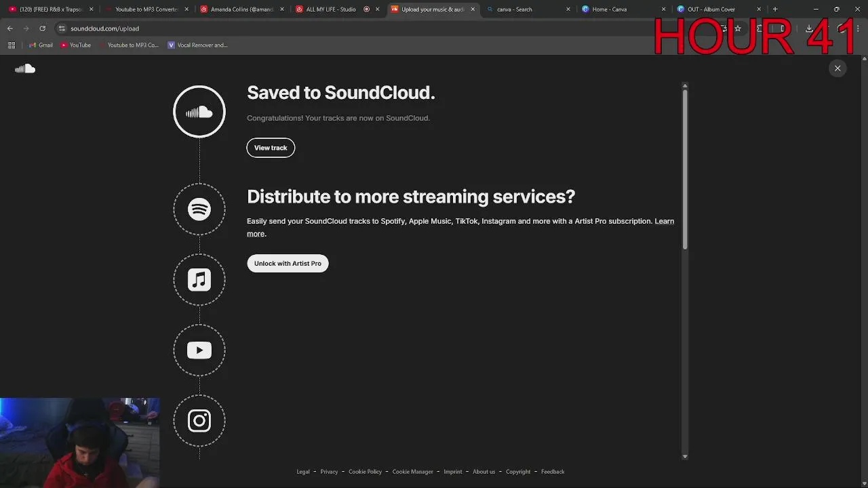Open the Cookie Manager footer link

[412, 472]
